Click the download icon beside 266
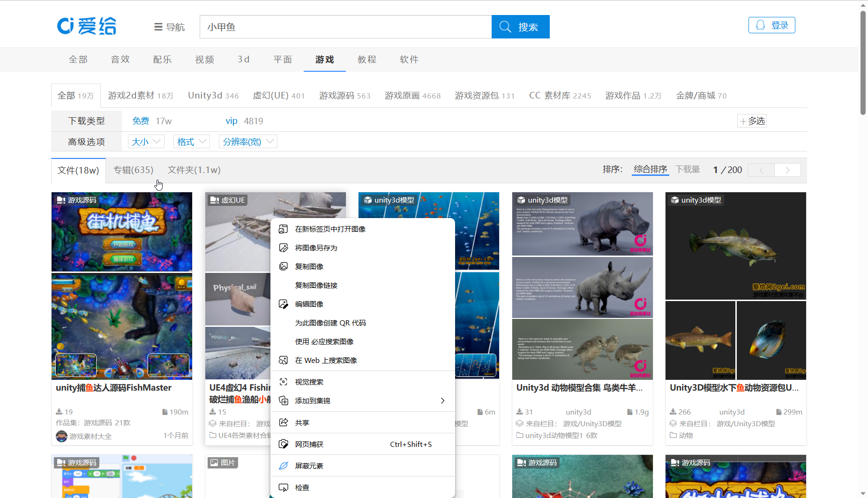The height and width of the screenshot is (498, 868). tap(673, 412)
